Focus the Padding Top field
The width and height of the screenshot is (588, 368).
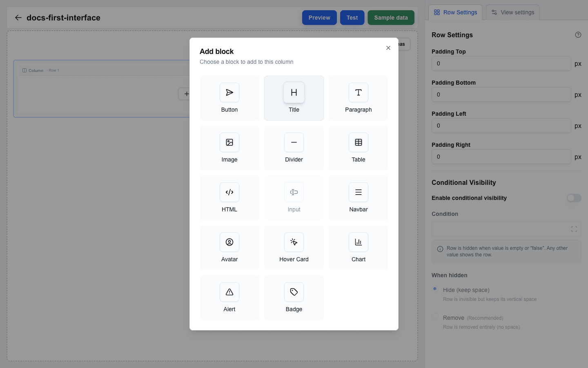(501, 63)
